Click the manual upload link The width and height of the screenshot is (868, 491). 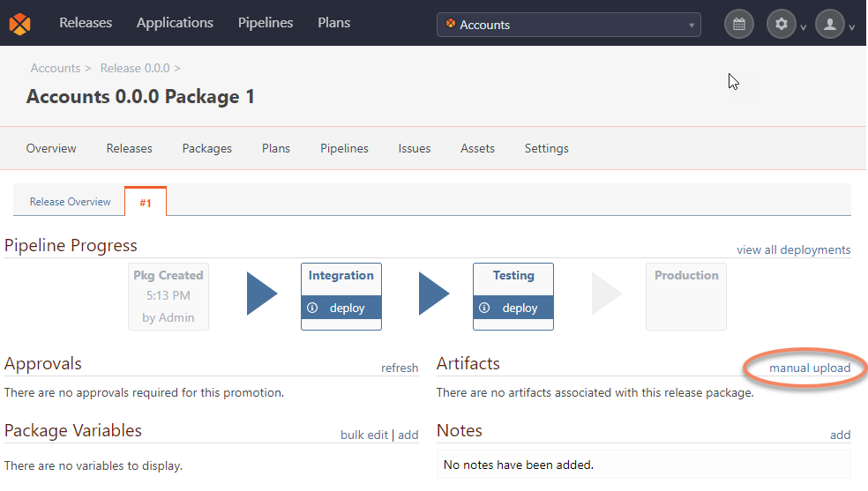(810, 368)
